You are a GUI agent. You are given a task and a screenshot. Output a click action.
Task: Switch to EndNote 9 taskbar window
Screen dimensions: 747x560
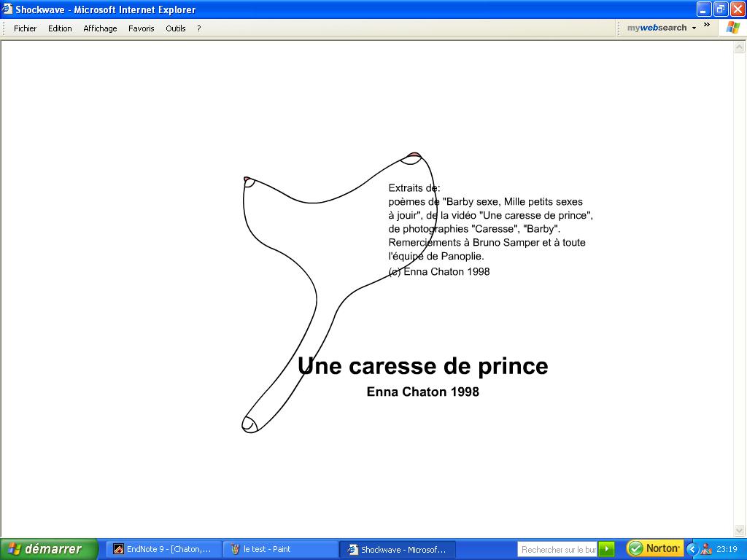tap(163, 549)
